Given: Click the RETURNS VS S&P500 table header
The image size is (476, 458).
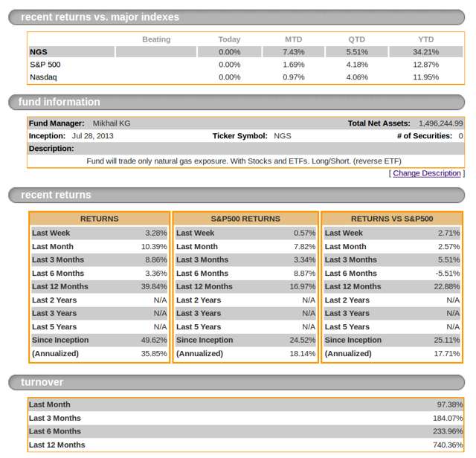Looking at the screenshot, I should pos(392,219).
